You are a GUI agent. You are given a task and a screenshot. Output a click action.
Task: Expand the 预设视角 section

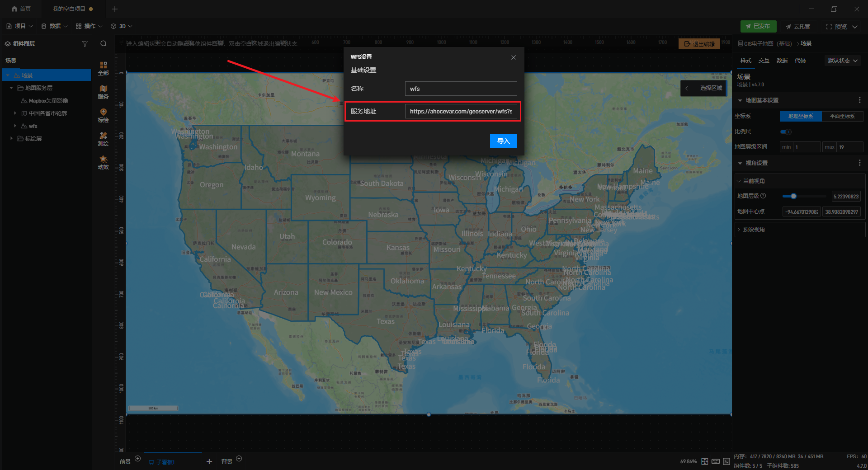754,230
